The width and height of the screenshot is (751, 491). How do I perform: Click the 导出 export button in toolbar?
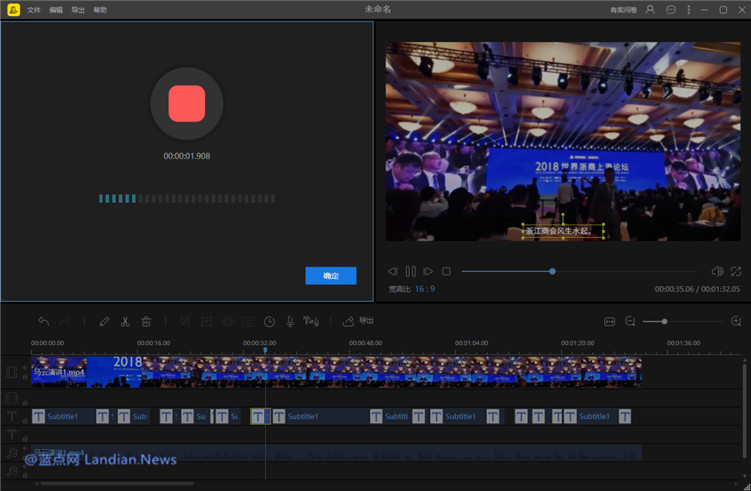coord(358,321)
